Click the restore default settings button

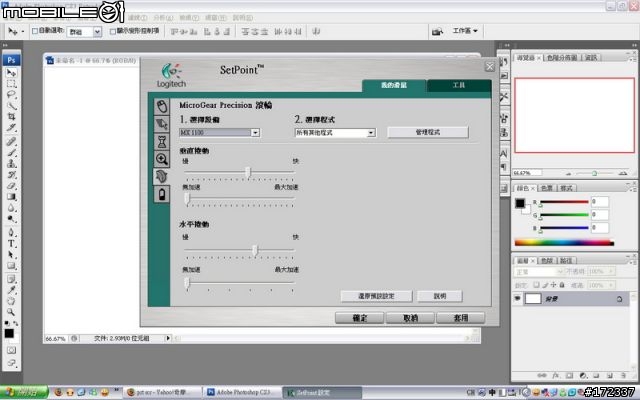coord(376,296)
